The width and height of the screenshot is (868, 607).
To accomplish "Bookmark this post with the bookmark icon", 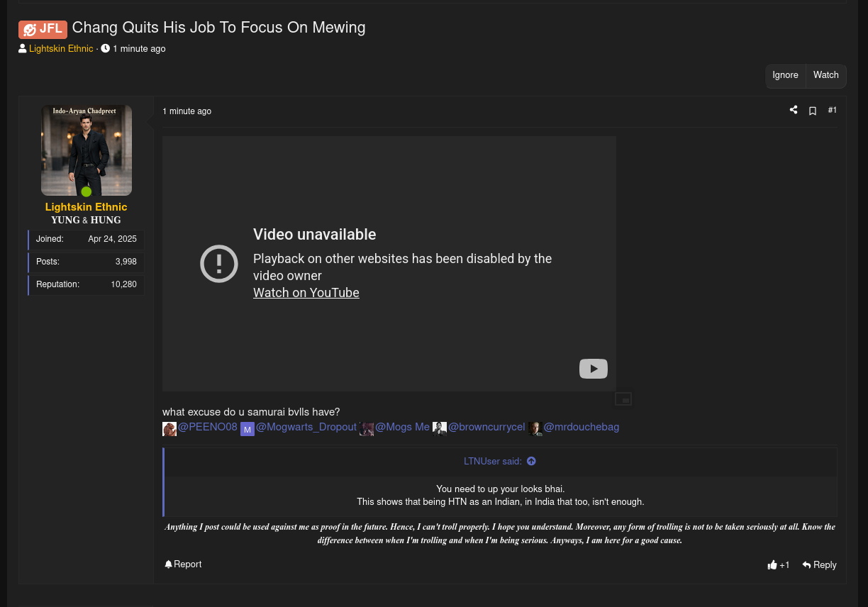I will (813, 111).
